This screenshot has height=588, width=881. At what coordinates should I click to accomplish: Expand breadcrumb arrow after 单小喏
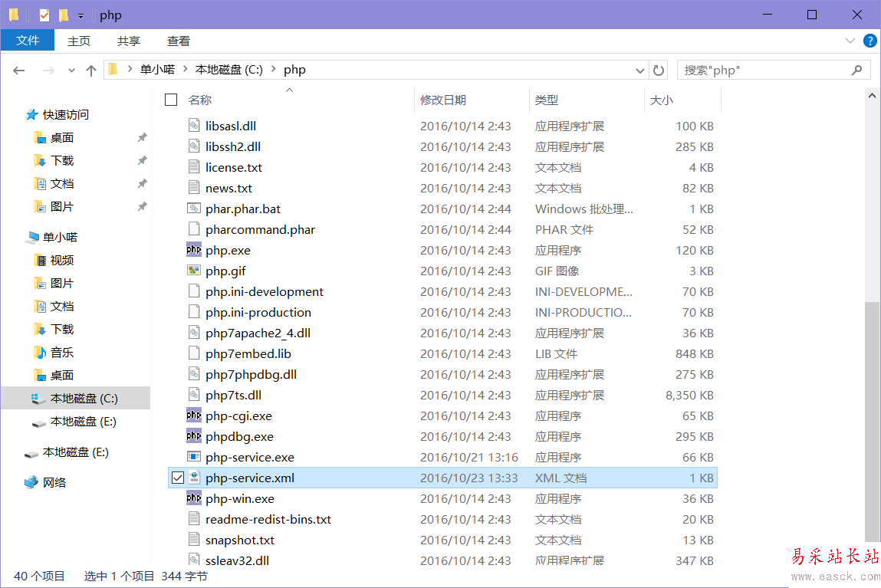pos(185,70)
